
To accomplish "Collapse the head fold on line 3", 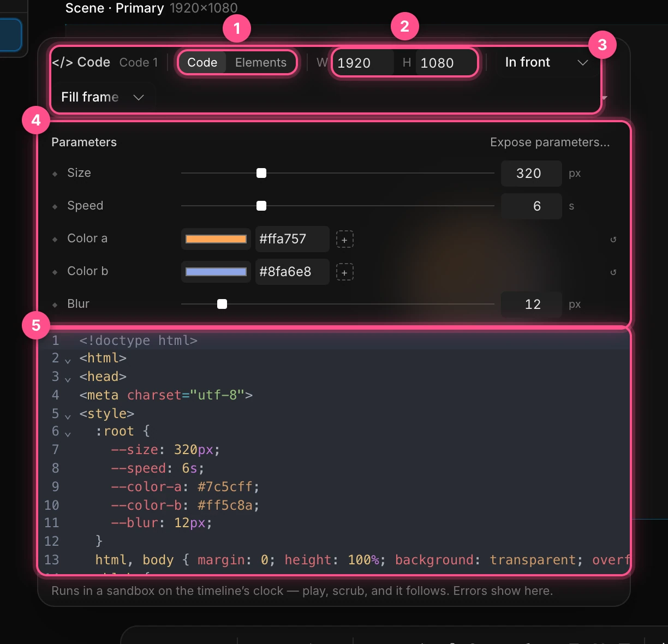I will pyautogui.click(x=68, y=379).
